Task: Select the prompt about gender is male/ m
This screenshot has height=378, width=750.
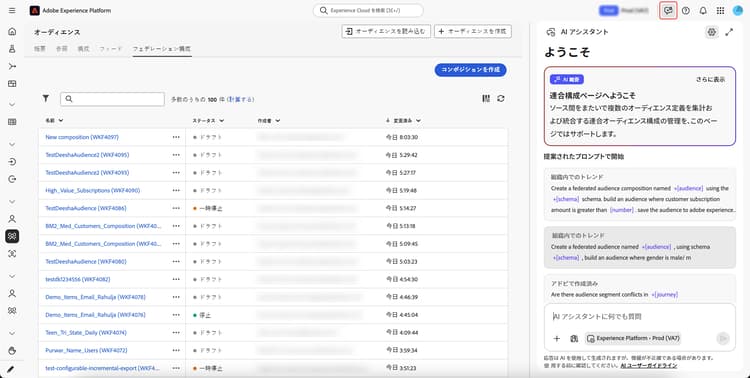Action: click(640, 247)
